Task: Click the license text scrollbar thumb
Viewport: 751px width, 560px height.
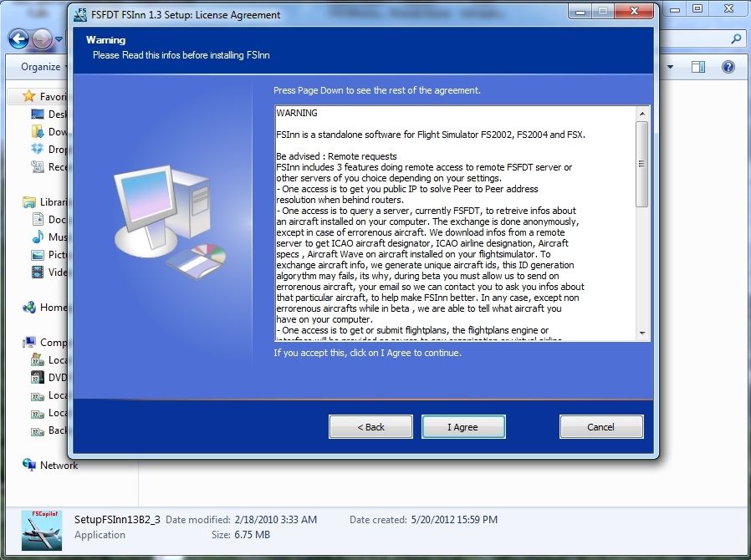Action: coord(641,164)
